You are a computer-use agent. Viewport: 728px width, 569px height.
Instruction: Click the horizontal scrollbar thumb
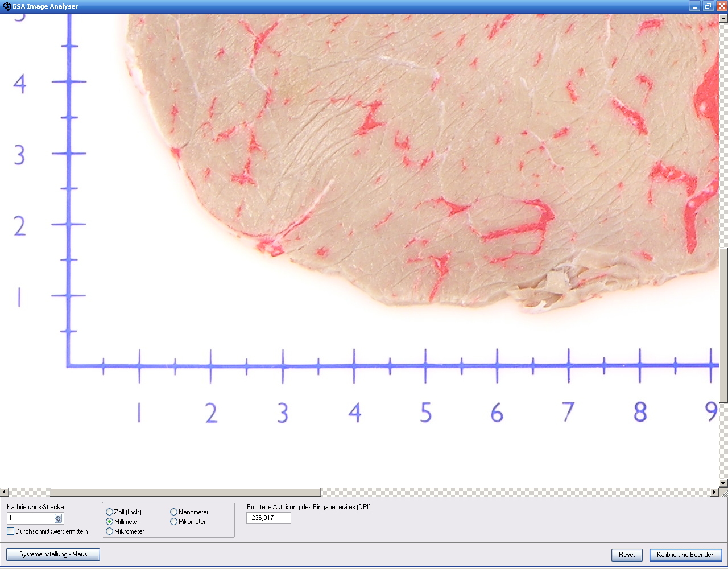(x=185, y=492)
